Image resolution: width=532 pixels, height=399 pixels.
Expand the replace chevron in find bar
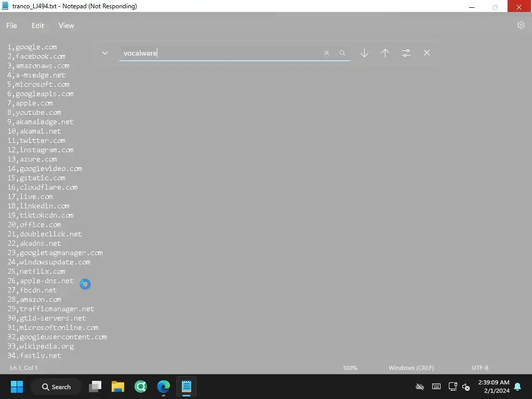tap(105, 53)
